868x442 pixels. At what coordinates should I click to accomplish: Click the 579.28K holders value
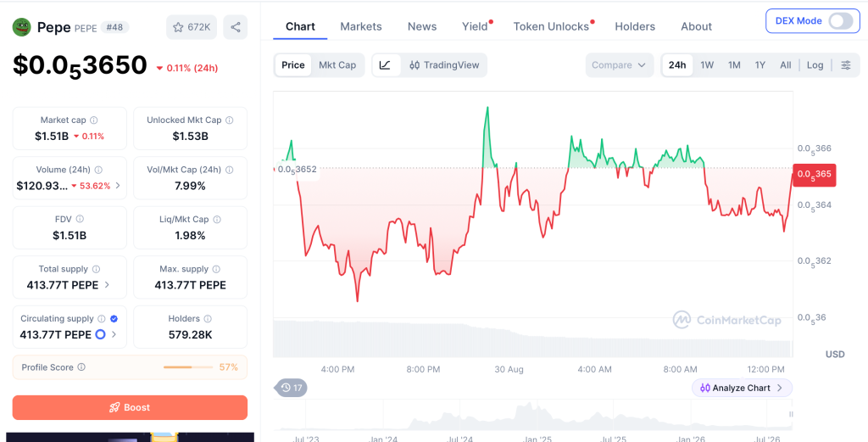tap(191, 334)
